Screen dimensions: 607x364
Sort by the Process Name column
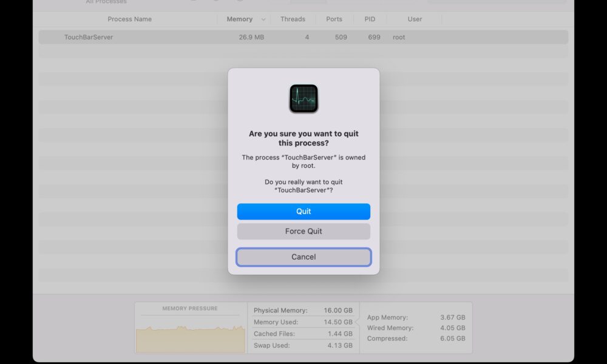tap(130, 19)
